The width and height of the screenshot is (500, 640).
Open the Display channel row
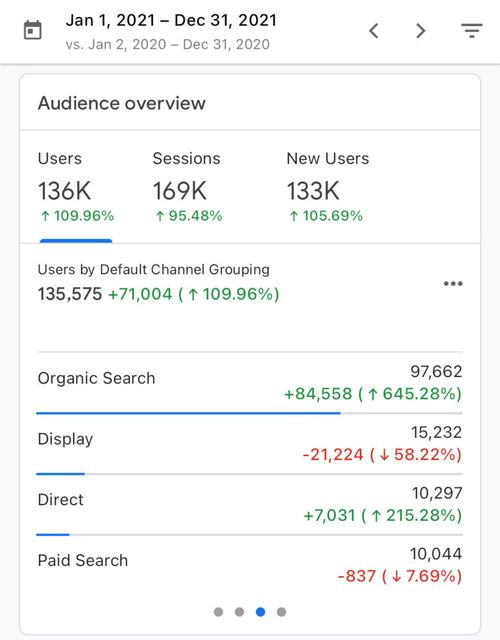[249, 444]
